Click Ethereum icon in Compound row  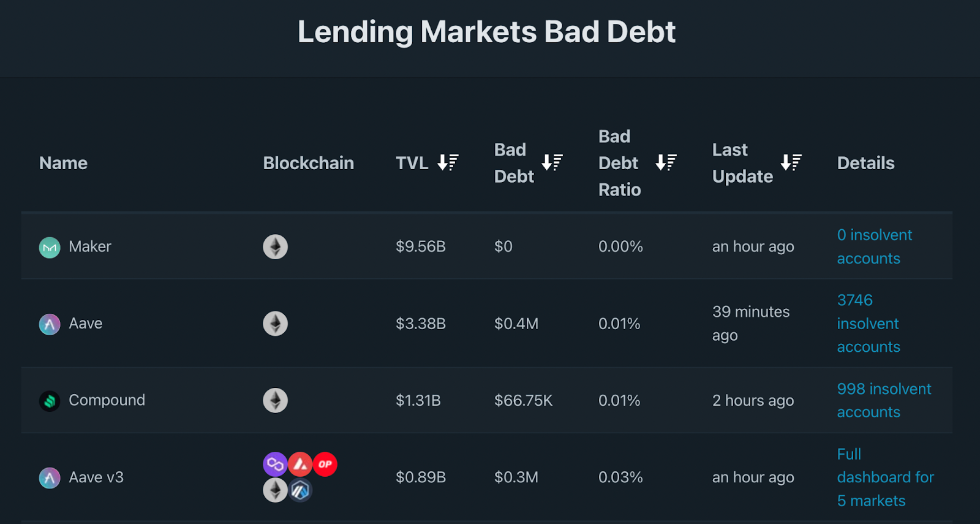[275, 400]
